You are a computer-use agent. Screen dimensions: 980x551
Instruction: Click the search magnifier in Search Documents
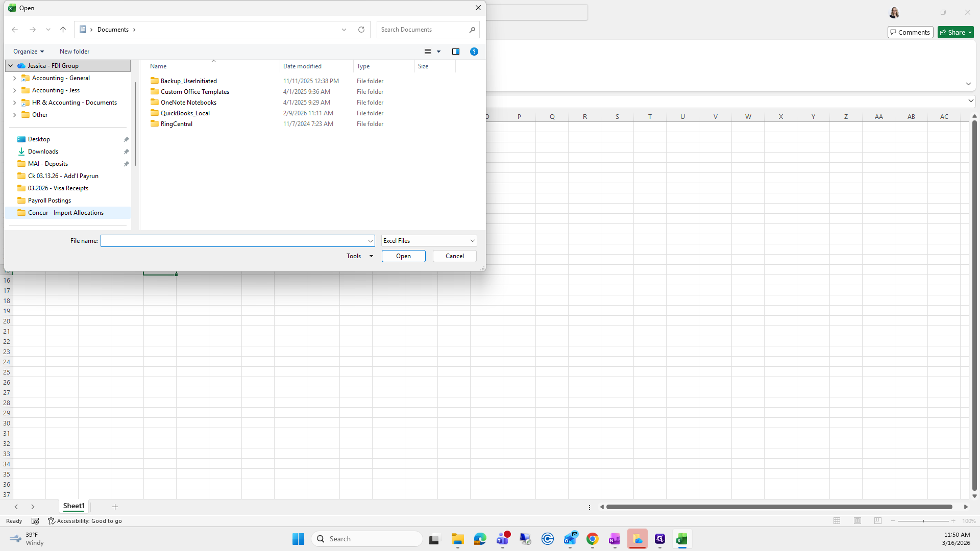coord(472,30)
